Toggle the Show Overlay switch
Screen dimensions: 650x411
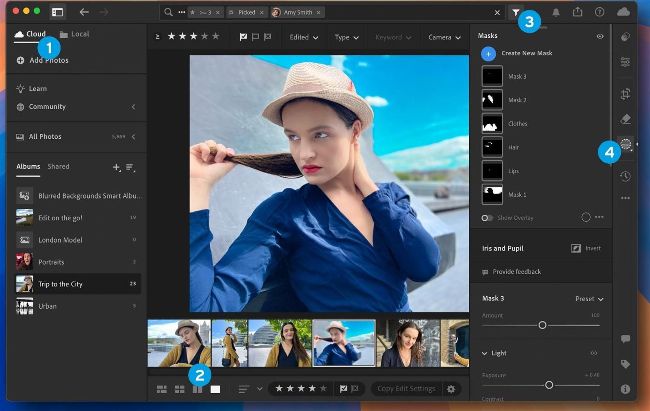(487, 217)
